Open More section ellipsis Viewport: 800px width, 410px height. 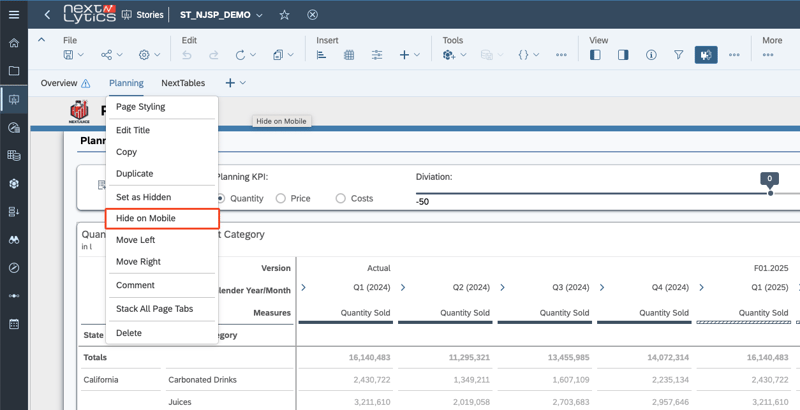[768, 55]
